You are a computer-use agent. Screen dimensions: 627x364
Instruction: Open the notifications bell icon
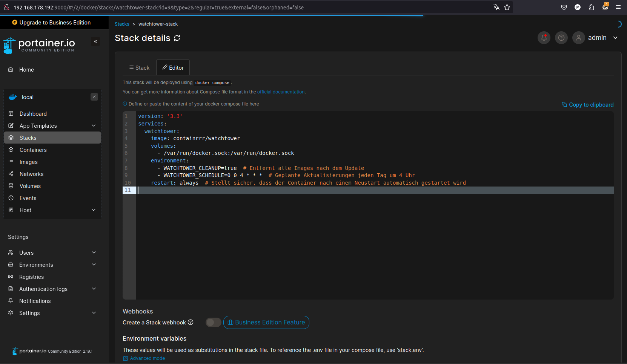point(544,38)
